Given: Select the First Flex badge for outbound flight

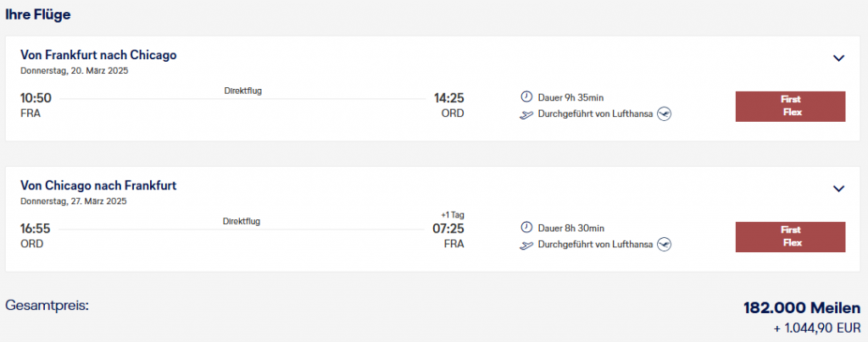Looking at the screenshot, I should (x=790, y=106).
